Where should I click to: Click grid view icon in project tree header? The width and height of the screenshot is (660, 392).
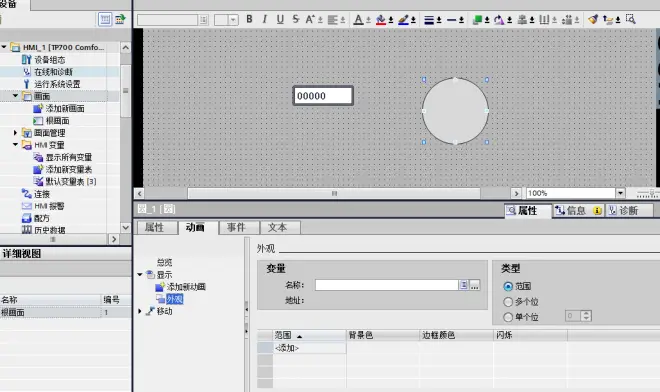[x=105, y=19]
